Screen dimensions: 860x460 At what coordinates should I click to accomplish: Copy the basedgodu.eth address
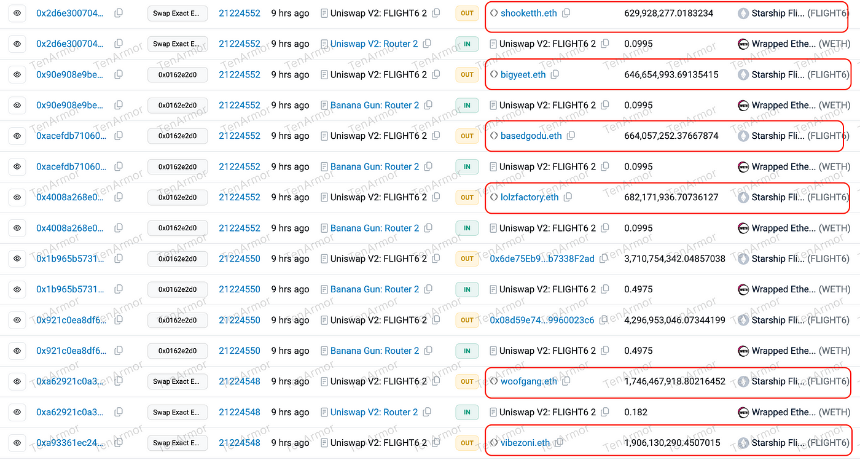570,135
